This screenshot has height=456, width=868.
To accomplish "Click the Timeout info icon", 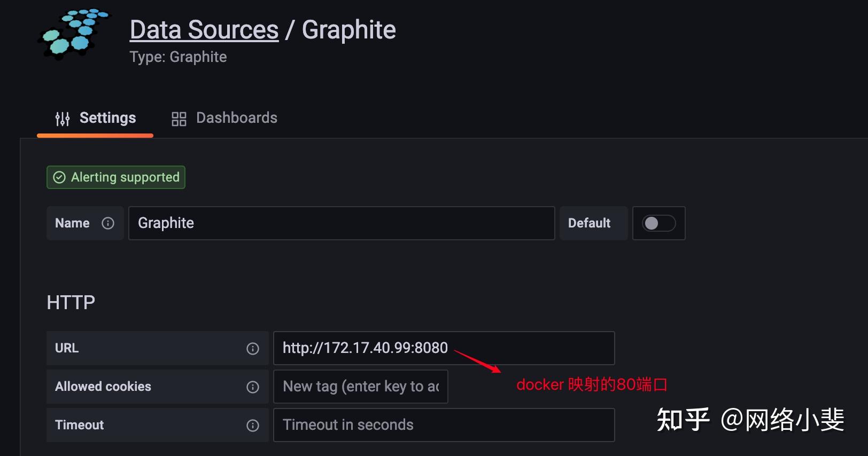I will (253, 426).
